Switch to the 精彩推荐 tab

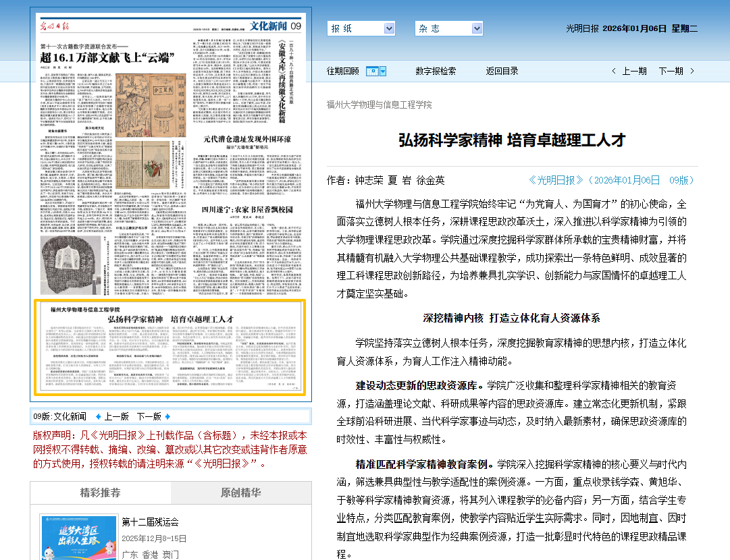pos(100,493)
